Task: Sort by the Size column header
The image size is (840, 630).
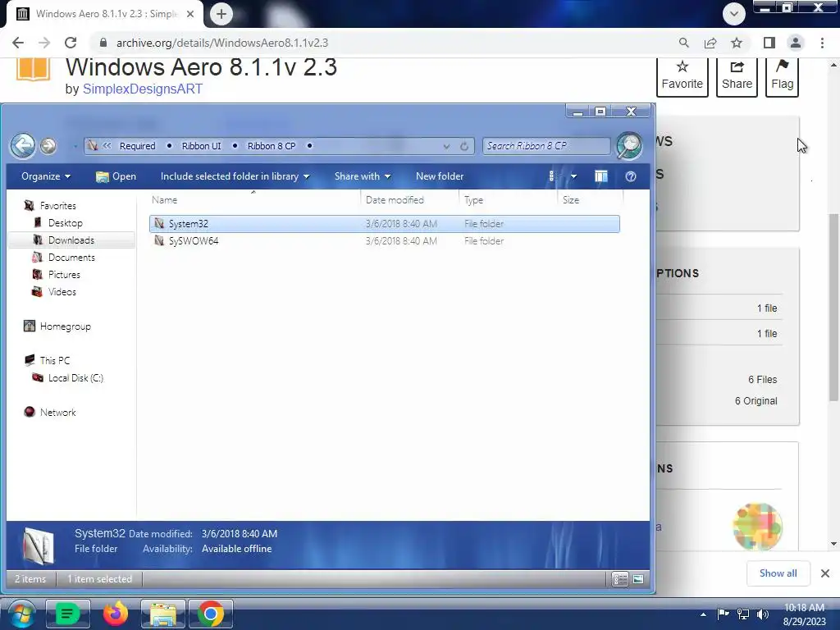Action: [571, 200]
